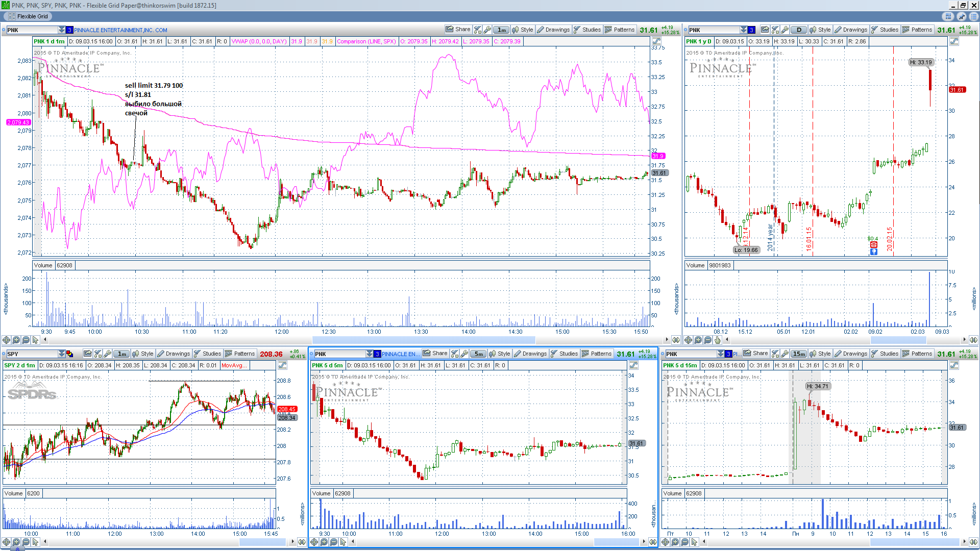Change 15m timeframe in bottom-right chart
This screenshot has width=980, height=551.
(x=799, y=354)
